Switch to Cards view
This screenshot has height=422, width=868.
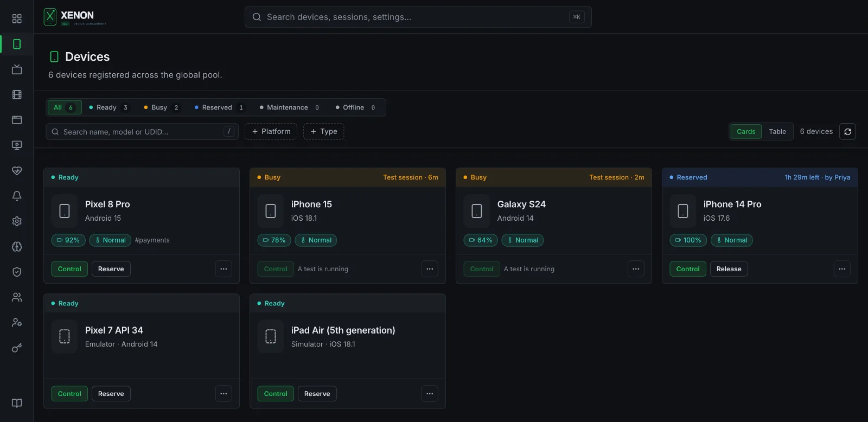click(x=746, y=132)
